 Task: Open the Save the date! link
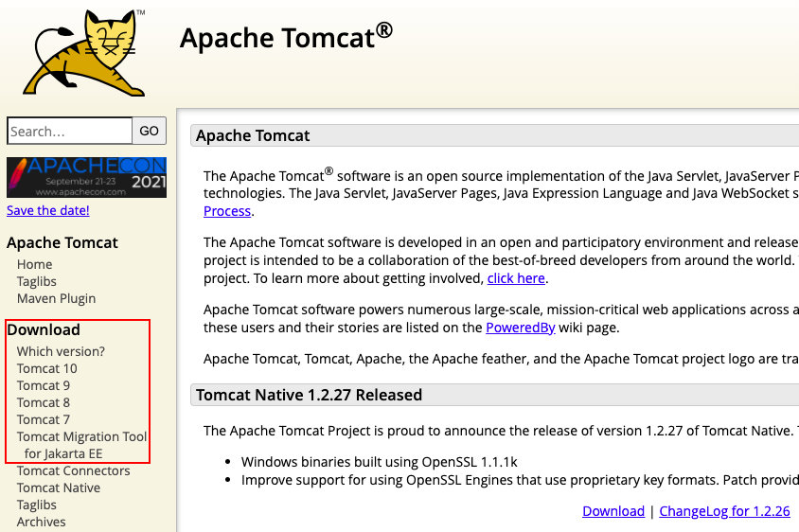pyautogui.click(x=48, y=210)
